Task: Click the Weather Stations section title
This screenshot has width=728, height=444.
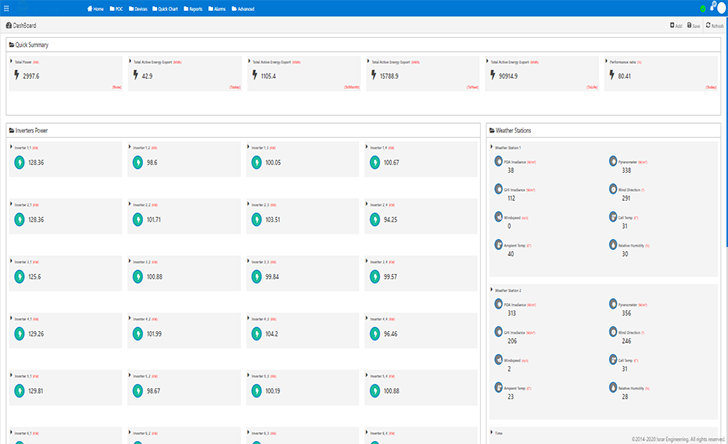Action: coord(514,131)
